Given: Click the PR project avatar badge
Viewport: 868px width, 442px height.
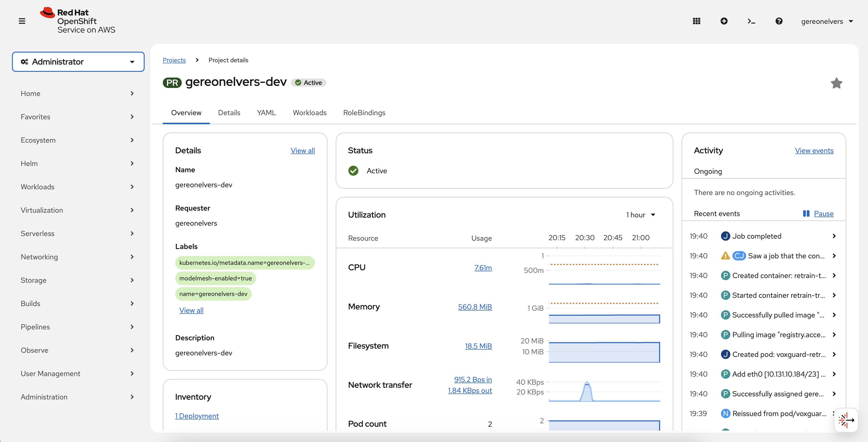Looking at the screenshot, I should point(172,82).
